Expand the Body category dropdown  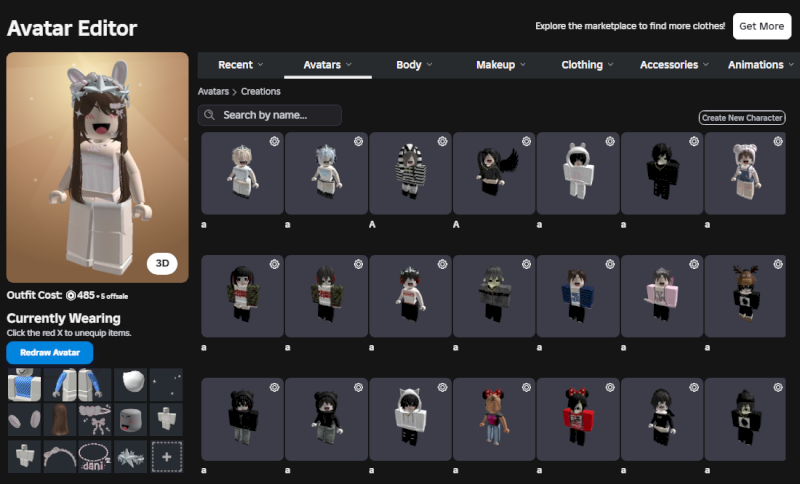[414, 65]
